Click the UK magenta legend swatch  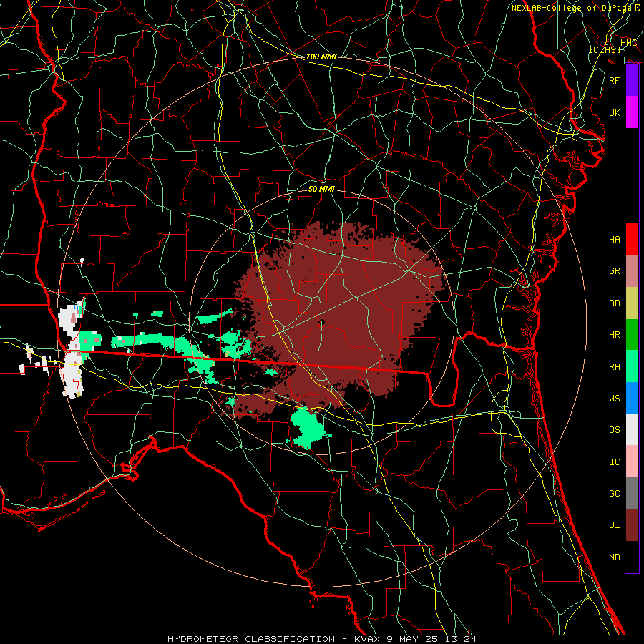click(632, 112)
